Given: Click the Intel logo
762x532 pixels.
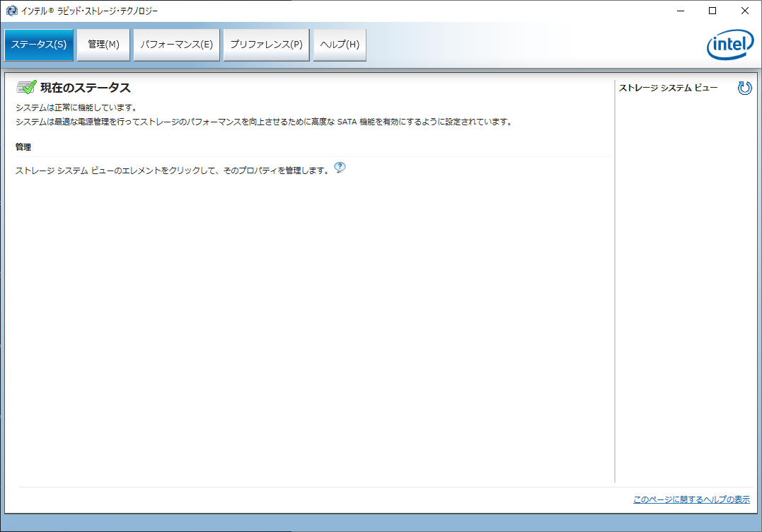Looking at the screenshot, I should [730, 45].
